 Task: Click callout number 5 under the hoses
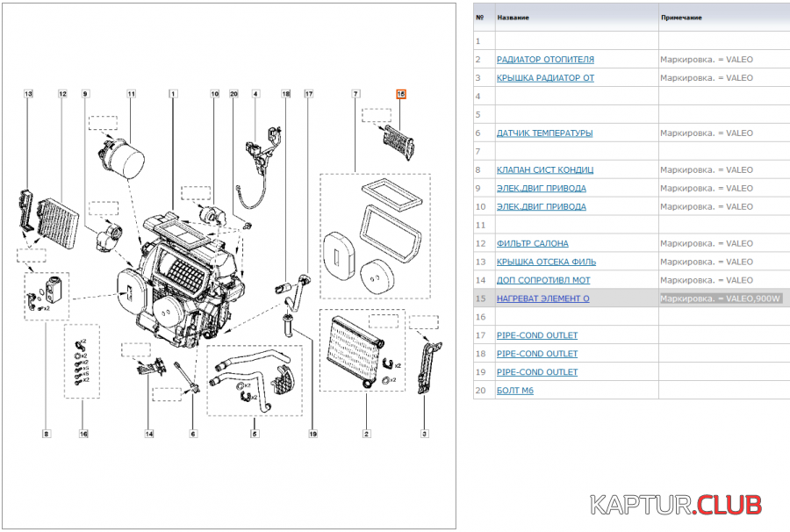(x=255, y=433)
